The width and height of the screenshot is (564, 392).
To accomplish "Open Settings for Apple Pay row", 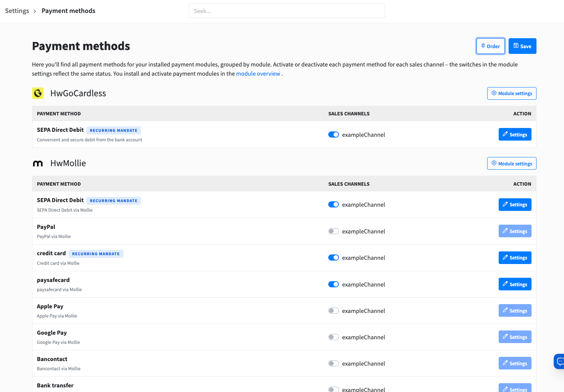I will point(515,311).
